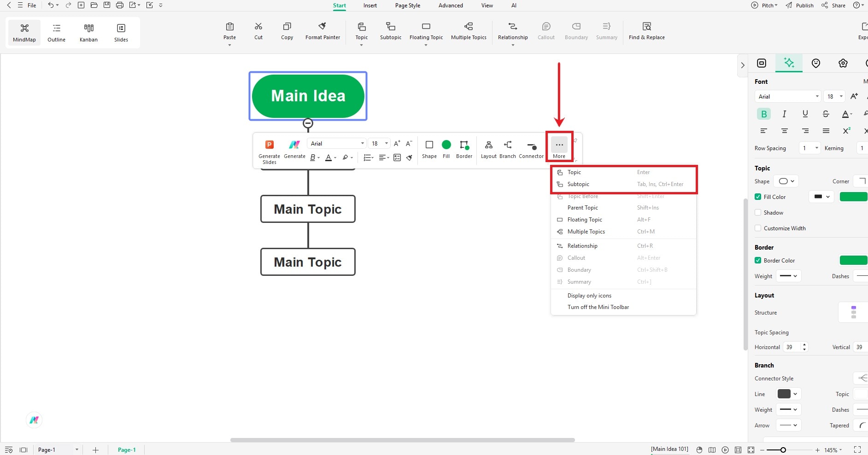Screen dimensions: 868x455
Task: Click the Copy icon in ribbon
Action: point(287,26)
